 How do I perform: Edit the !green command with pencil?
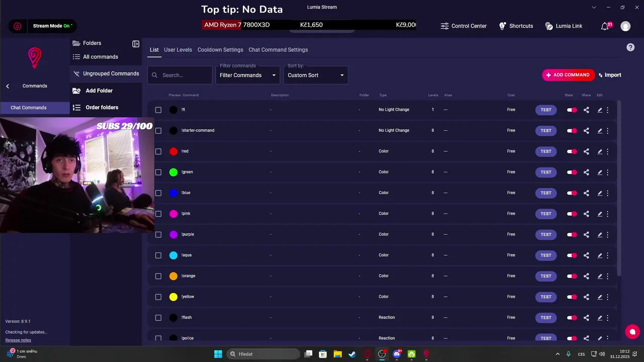(x=600, y=172)
